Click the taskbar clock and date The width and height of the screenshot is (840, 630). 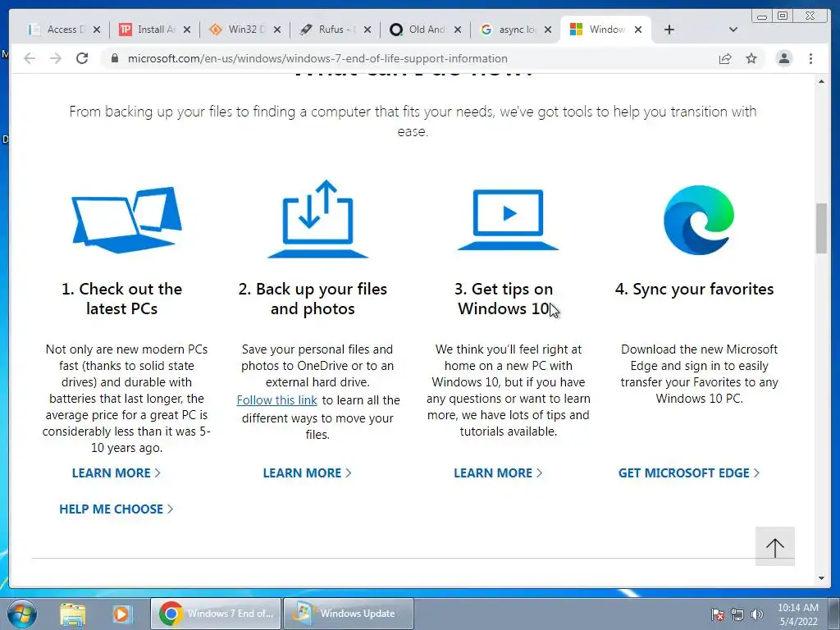coord(797,614)
